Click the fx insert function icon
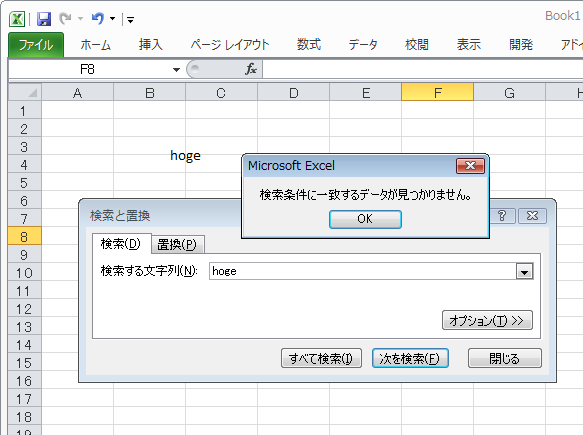Screen dimensions: 583x435 (x=251, y=69)
